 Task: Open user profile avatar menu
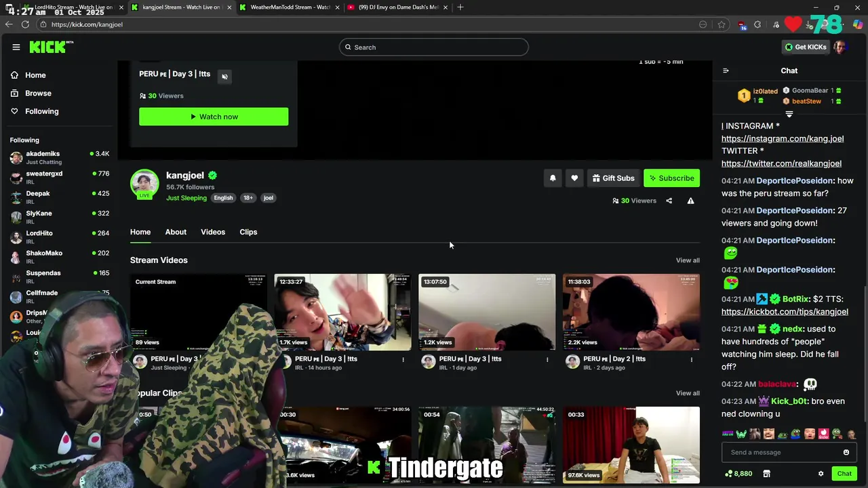point(840,47)
